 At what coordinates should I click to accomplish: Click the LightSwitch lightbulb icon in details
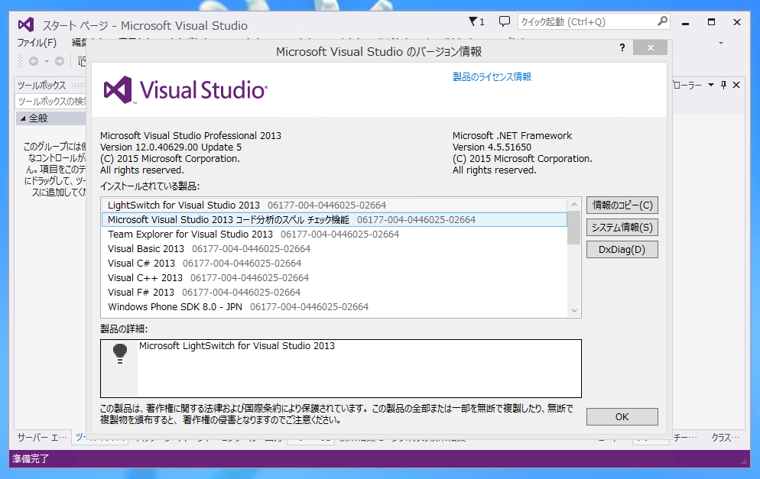pos(120,354)
